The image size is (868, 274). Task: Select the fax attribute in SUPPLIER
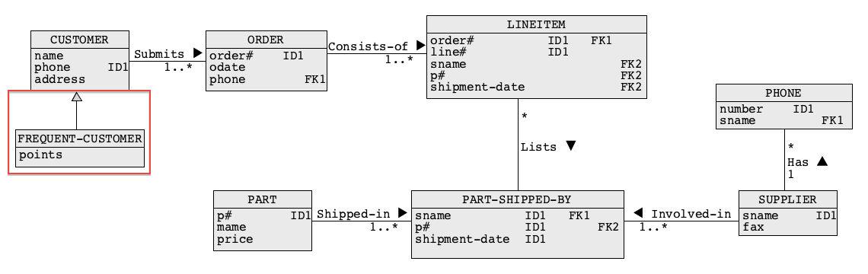pyautogui.click(x=754, y=227)
